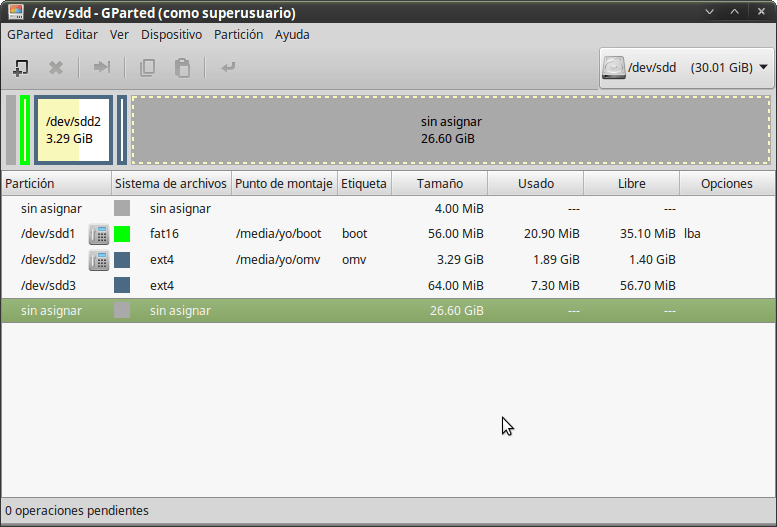Minimize the GParted window

point(710,11)
